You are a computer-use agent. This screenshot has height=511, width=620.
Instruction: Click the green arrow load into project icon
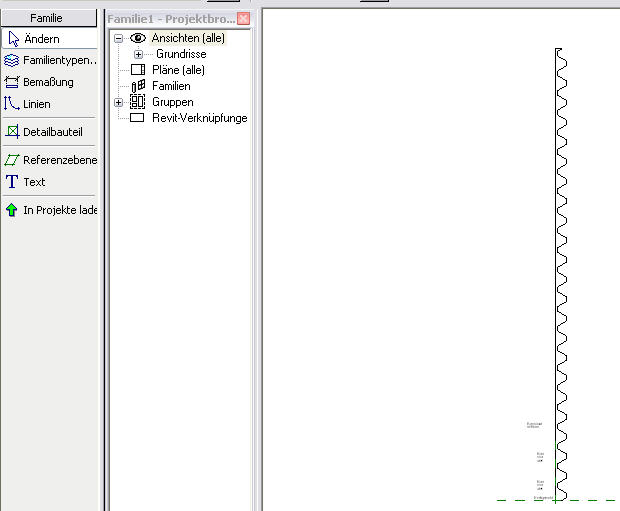(12, 210)
